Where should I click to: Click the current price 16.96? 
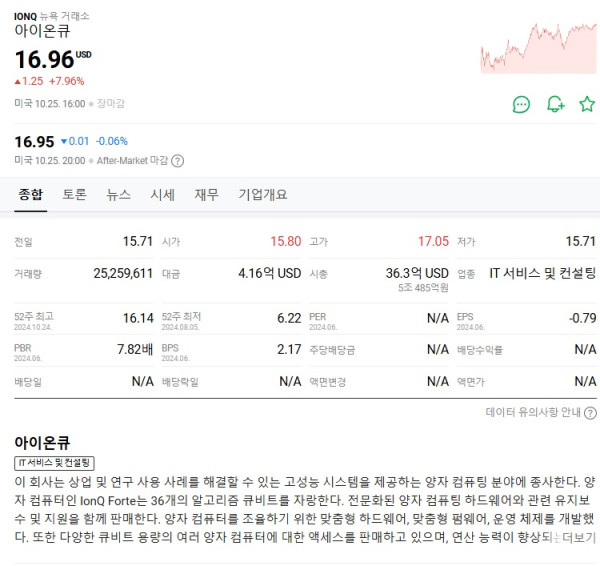click(x=44, y=60)
